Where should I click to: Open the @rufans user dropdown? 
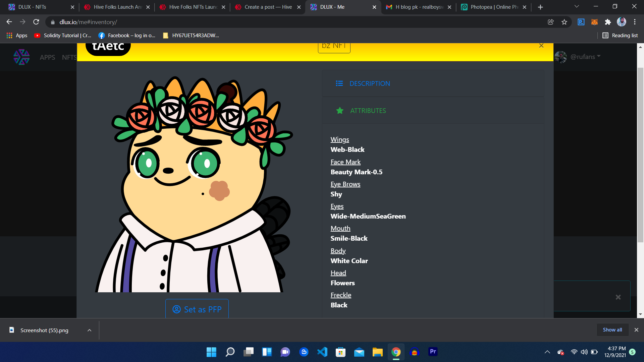pyautogui.click(x=585, y=57)
